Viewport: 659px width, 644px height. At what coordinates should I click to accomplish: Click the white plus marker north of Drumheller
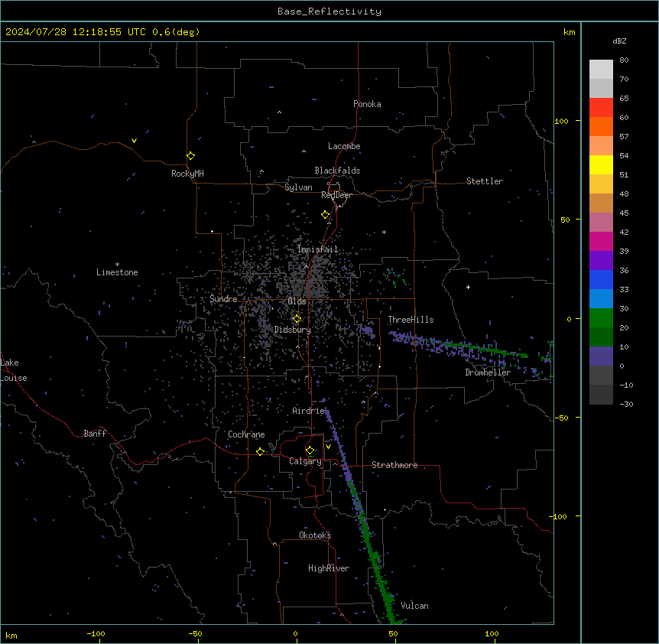pyautogui.click(x=468, y=287)
